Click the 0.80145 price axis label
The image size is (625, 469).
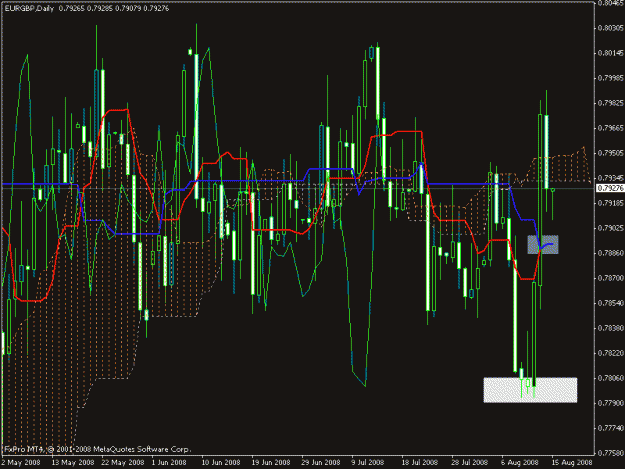[x=610, y=53]
